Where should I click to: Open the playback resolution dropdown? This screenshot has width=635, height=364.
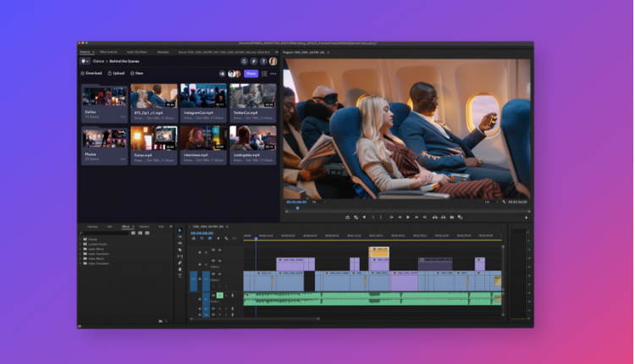tap(491, 201)
